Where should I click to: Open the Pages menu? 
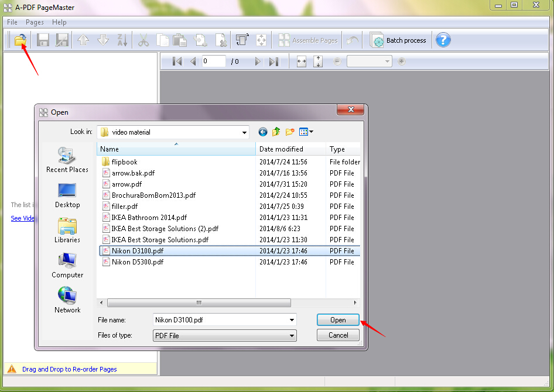click(35, 22)
